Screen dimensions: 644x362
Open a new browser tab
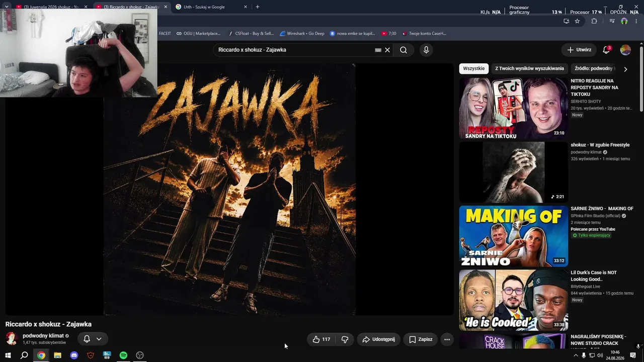(258, 7)
